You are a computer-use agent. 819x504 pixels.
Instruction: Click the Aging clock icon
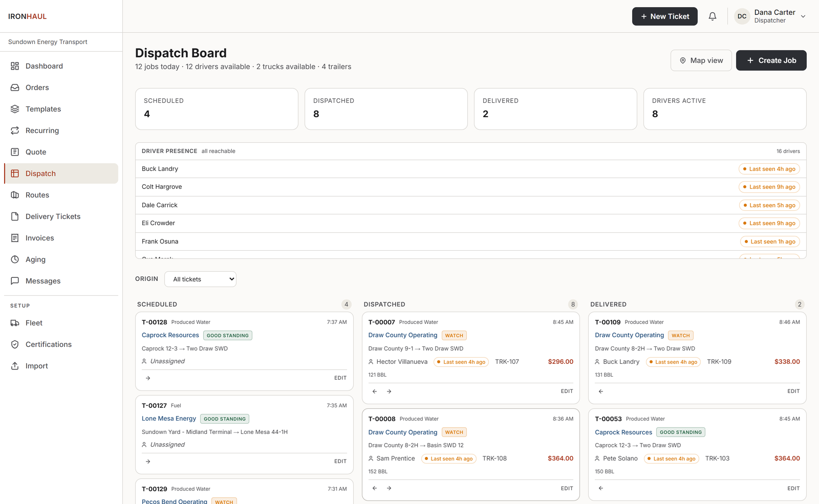point(15,259)
